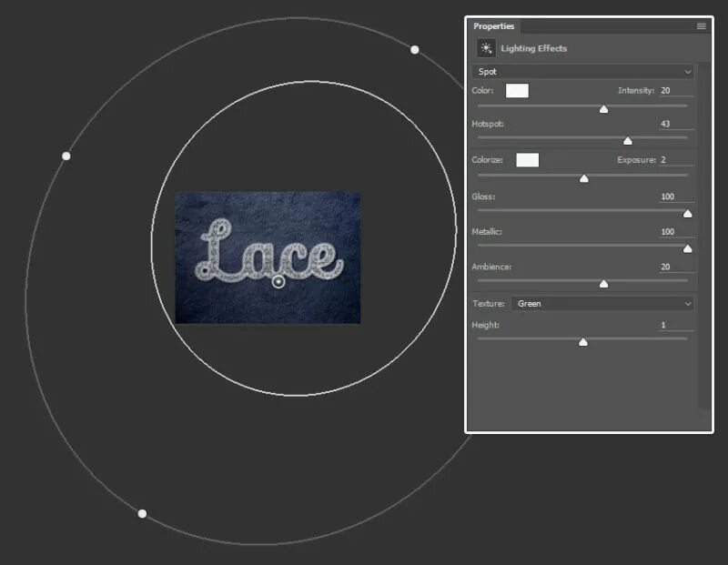Image resolution: width=728 pixels, height=565 pixels.
Task: Click the light Color swatch
Action: pyautogui.click(x=517, y=91)
